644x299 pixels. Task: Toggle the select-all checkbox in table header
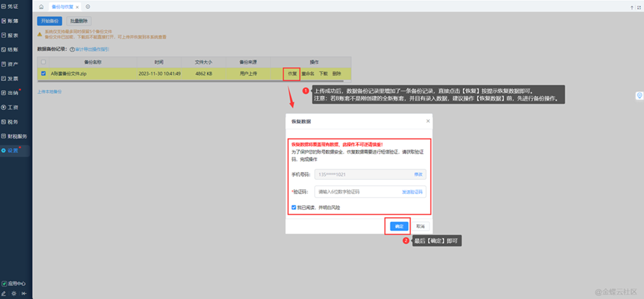(43, 62)
